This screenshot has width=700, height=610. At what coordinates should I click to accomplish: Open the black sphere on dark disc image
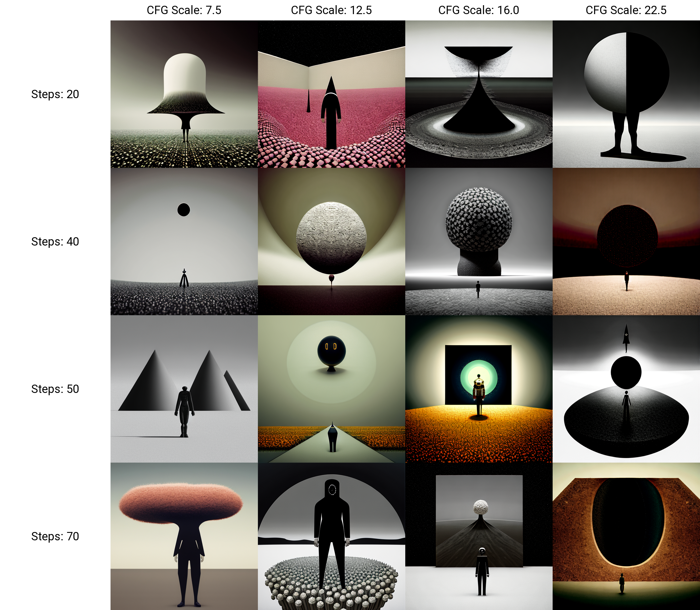pos(626,389)
